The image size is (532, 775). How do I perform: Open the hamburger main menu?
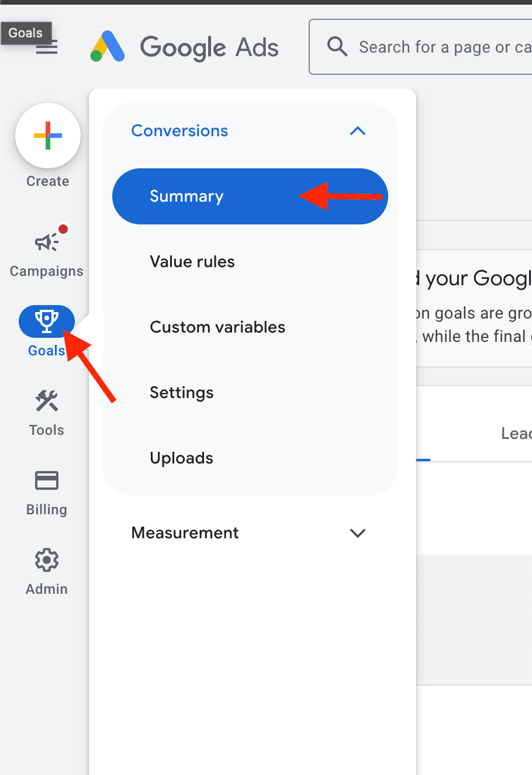[x=47, y=47]
